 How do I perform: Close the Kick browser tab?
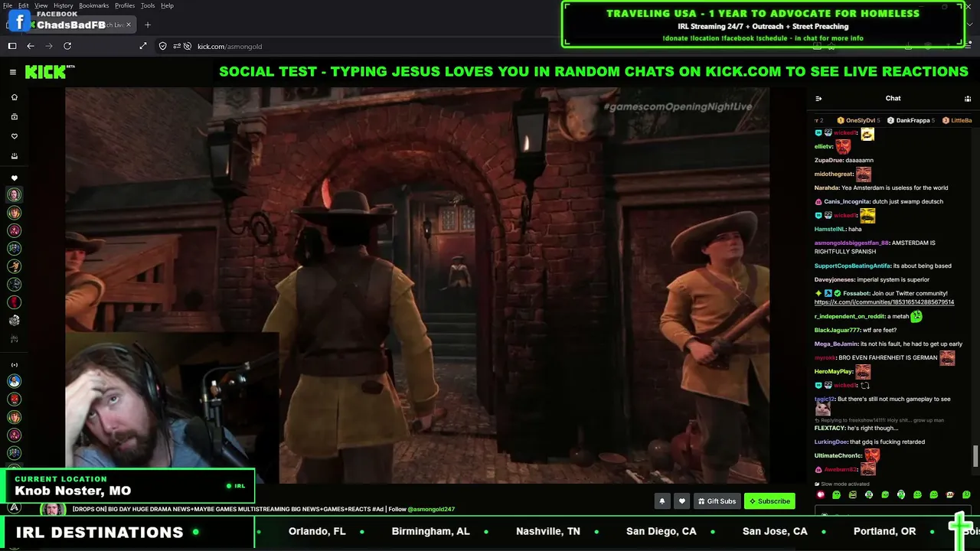[129, 24]
